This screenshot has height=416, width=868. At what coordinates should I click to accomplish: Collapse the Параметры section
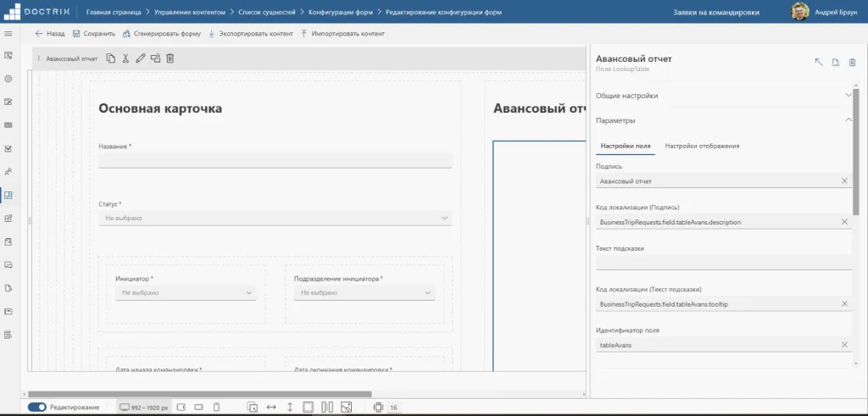724,120
